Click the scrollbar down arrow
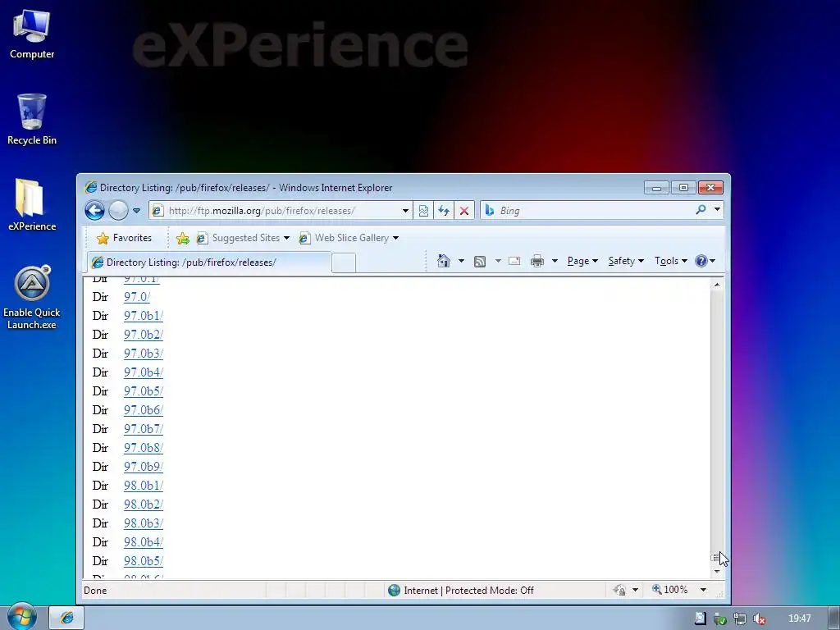 pos(717,572)
